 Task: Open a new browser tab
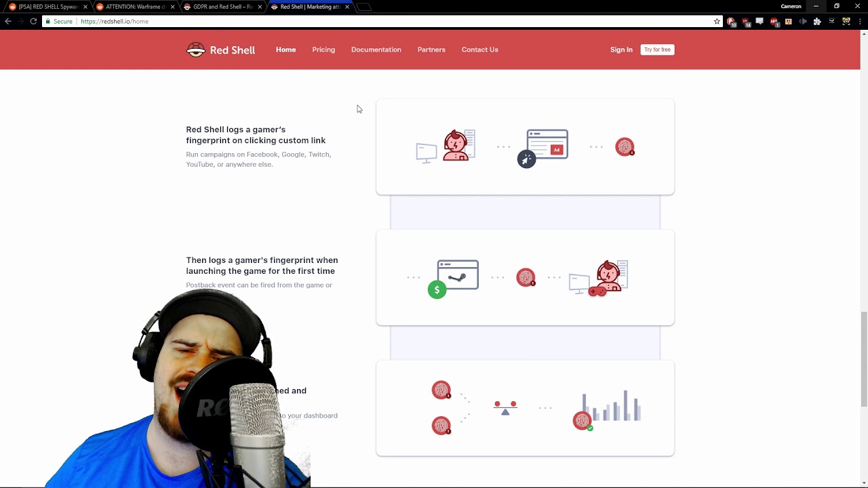(364, 7)
